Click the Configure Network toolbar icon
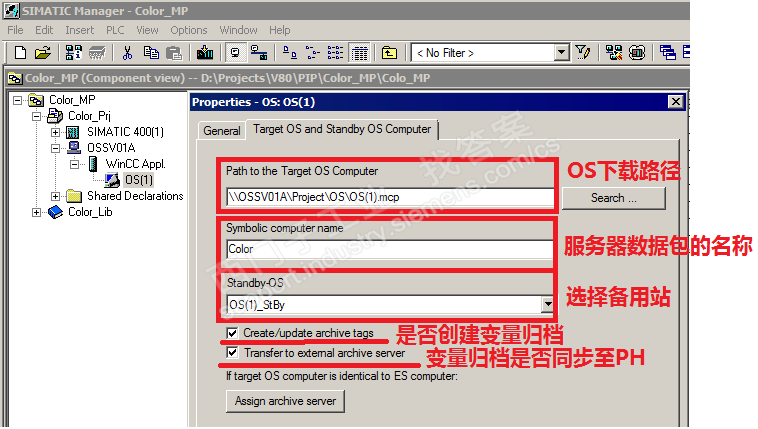Viewport: 758px width, 429px height. [614, 52]
